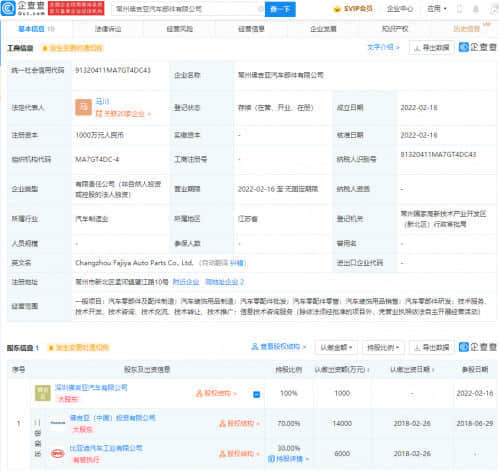This screenshot has height=471, width=499.
Task: Collapse the 100% shareholder row with the blue minus
Action: click(x=256, y=394)
